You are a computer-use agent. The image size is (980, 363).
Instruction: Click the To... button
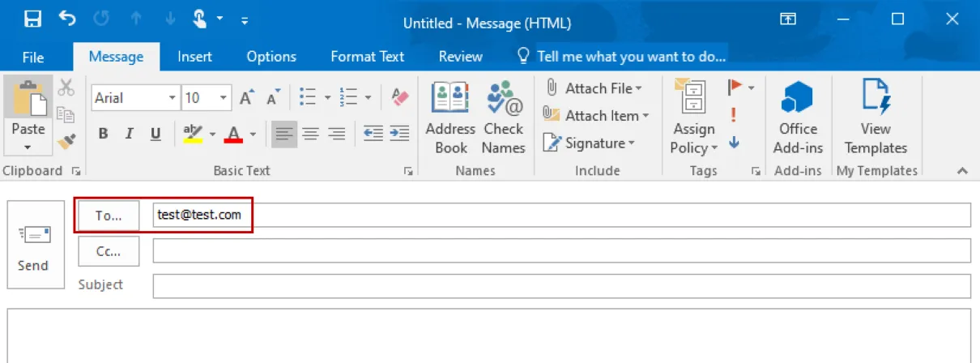[109, 216]
